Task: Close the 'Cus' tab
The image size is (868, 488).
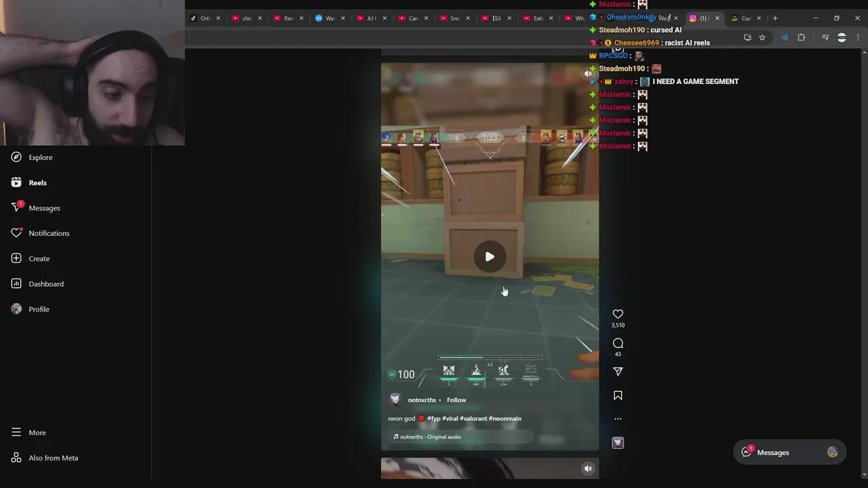Action: tap(759, 18)
